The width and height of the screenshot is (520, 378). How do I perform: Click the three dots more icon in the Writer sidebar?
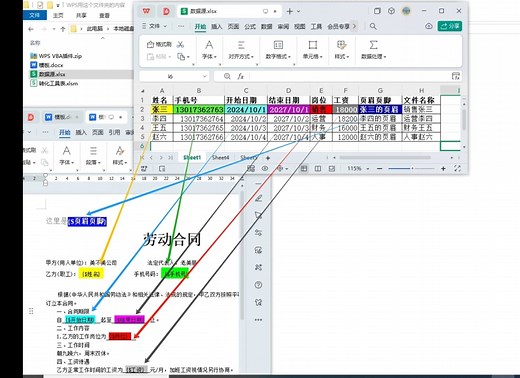click(x=258, y=320)
